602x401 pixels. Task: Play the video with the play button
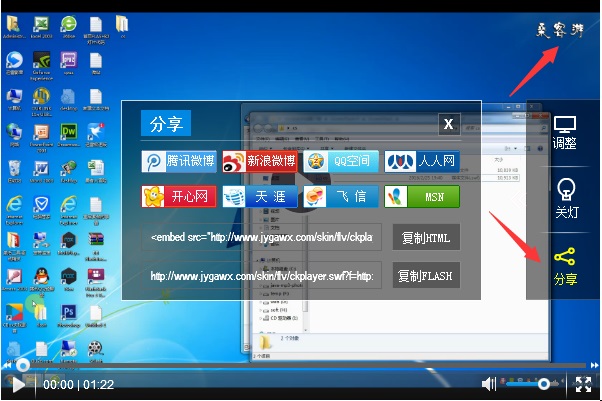click(18, 384)
